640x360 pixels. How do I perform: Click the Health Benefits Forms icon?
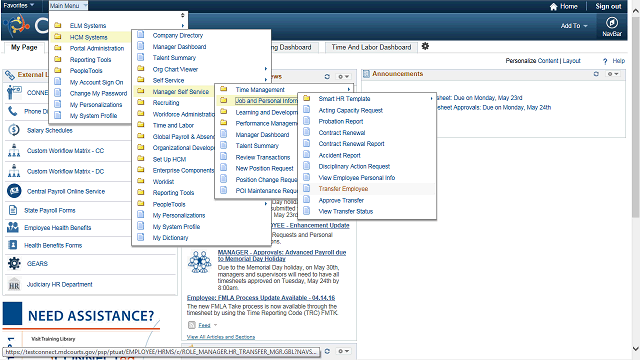[x=13, y=245]
